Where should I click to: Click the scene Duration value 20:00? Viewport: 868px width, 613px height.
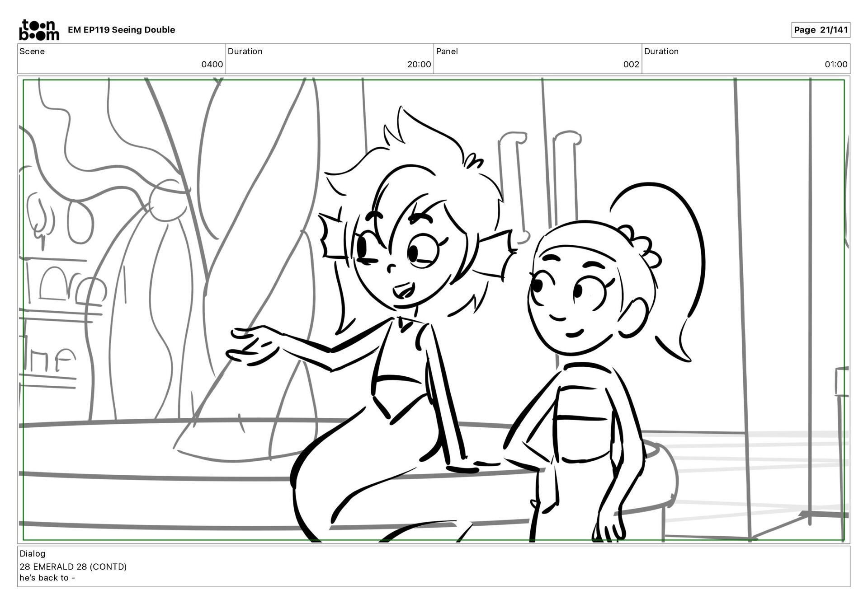coord(419,65)
